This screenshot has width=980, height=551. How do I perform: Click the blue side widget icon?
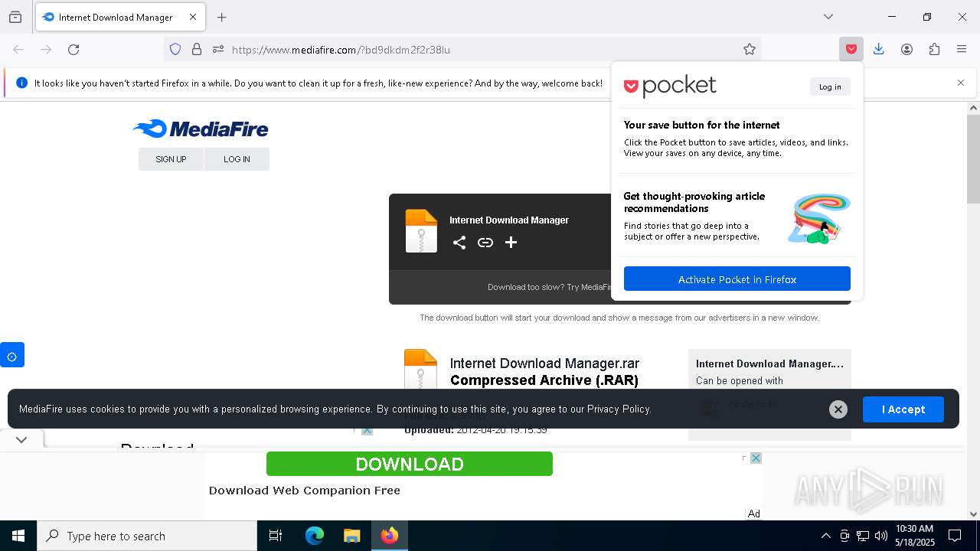[12, 355]
